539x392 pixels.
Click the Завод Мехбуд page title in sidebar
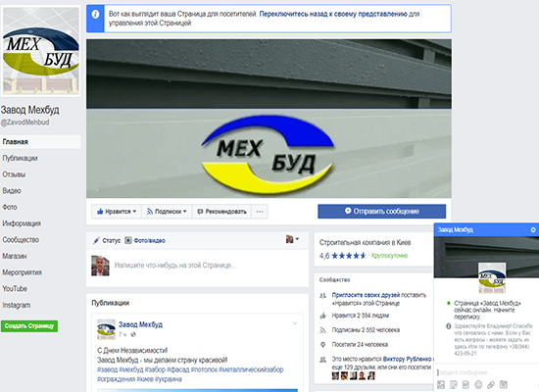click(x=30, y=110)
